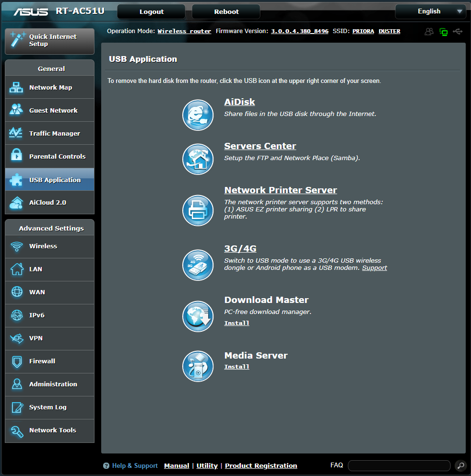Image resolution: width=471 pixels, height=476 pixels.
Task: Open the Manual link in footer
Action: 177,465
